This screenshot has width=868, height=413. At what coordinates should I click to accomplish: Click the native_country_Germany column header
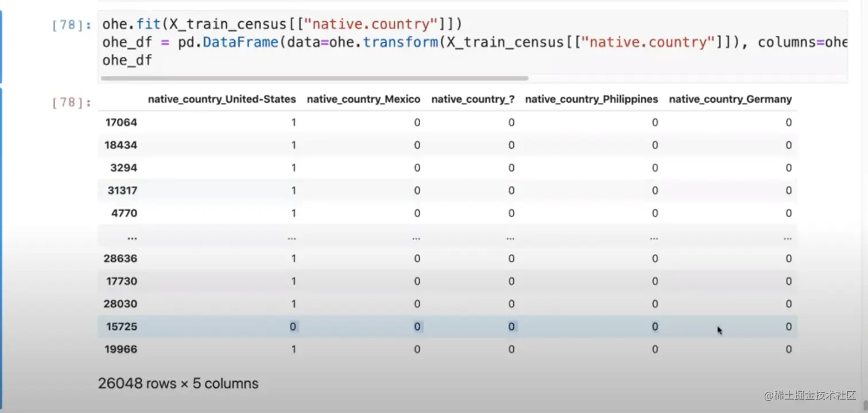click(x=730, y=99)
